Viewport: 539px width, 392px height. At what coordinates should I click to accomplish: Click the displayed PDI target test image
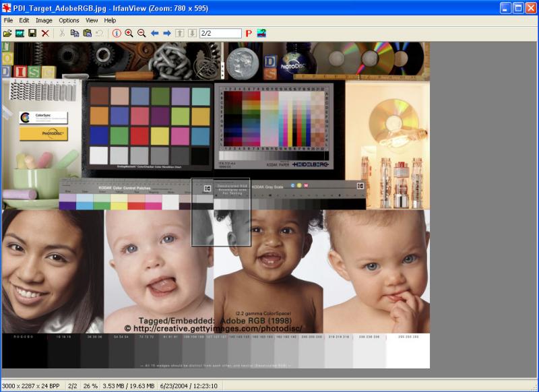click(x=216, y=205)
